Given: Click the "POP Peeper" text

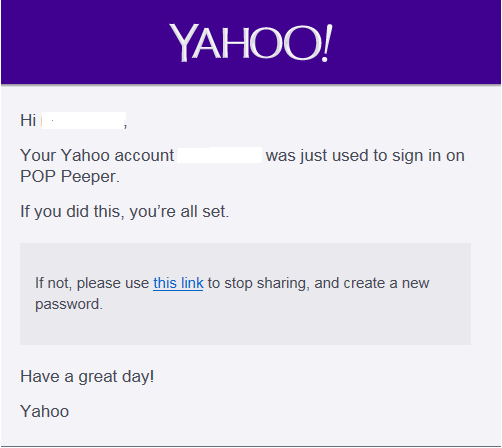Looking at the screenshot, I should [69, 176].
